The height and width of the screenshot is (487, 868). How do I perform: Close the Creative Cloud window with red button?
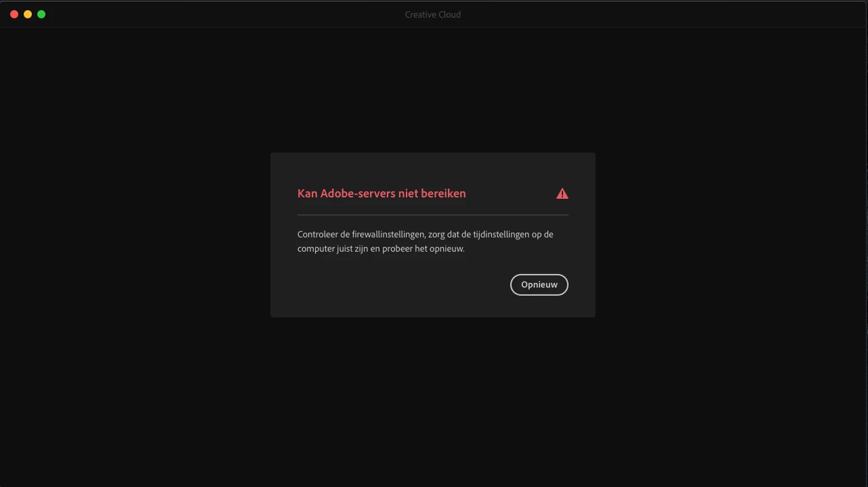point(14,14)
